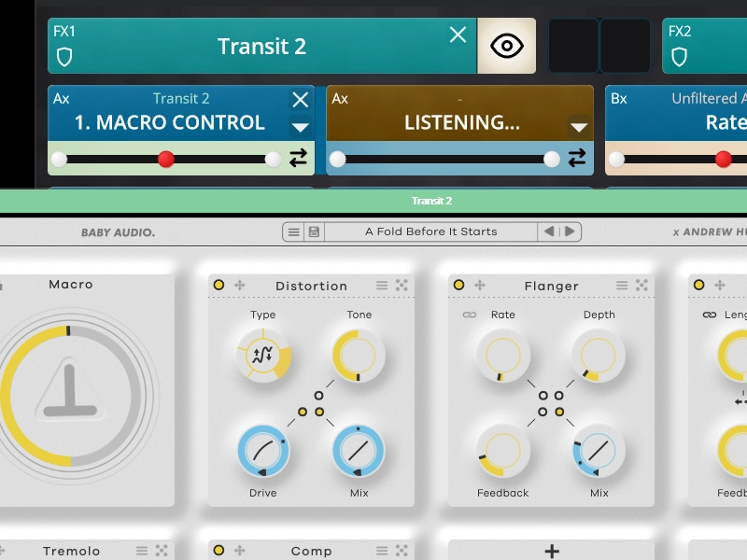Select the LISTENING... assignment slot
The height and width of the screenshot is (560, 747).
coord(460,113)
